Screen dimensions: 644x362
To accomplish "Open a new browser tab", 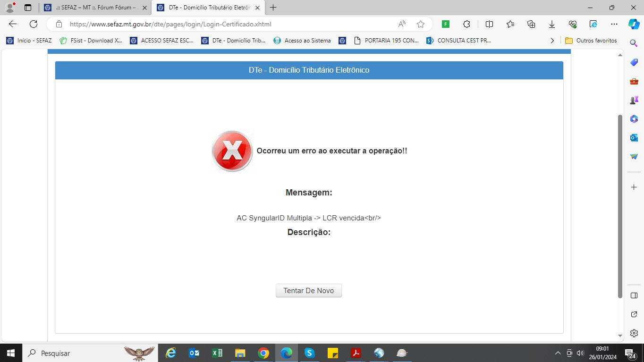I will point(273,8).
